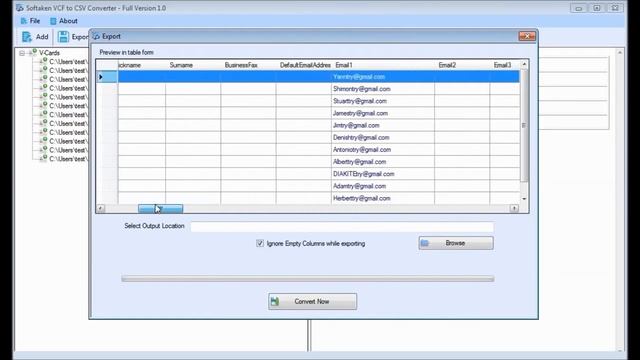Click the Ignore Empty Columns label text
640x360 pixels.
316,244
